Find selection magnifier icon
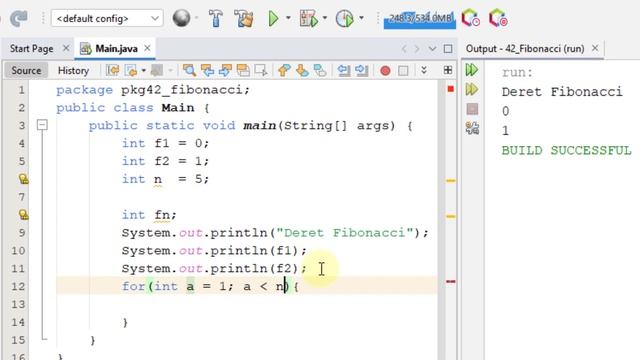640x360 pixels. point(189,71)
